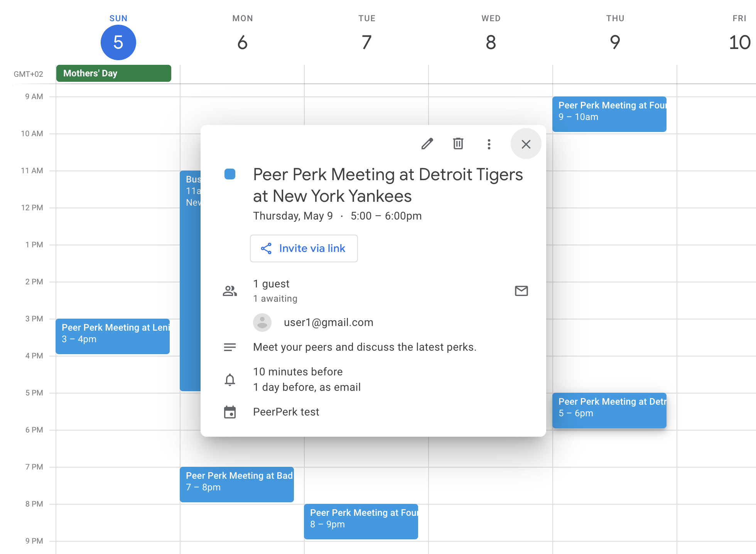756x554 pixels.
Task: Click the pencil edit event icon
Action: pyautogui.click(x=427, y=144)
